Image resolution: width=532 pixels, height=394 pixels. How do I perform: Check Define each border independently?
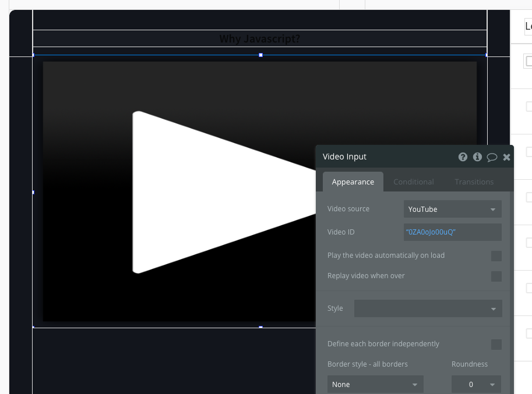(x=496, y=345)
